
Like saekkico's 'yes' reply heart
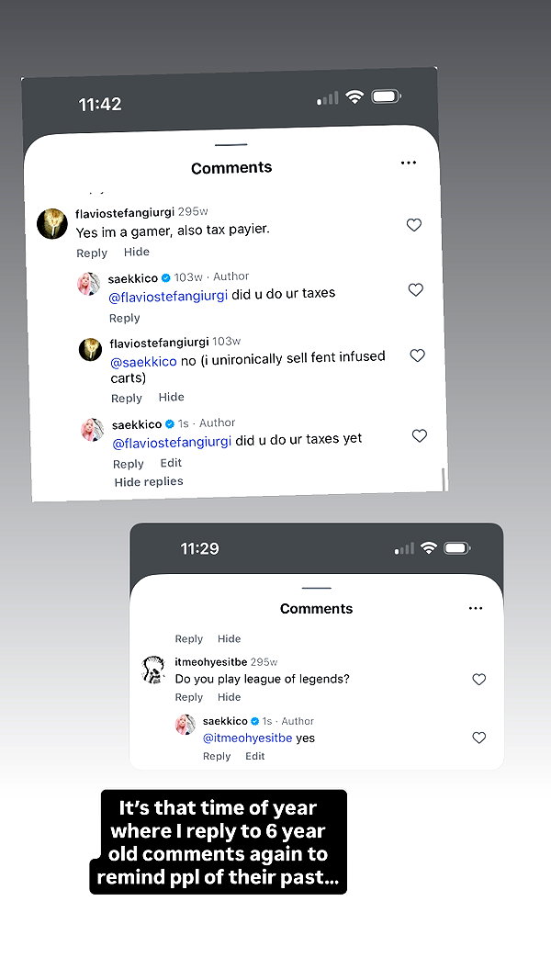479,738
